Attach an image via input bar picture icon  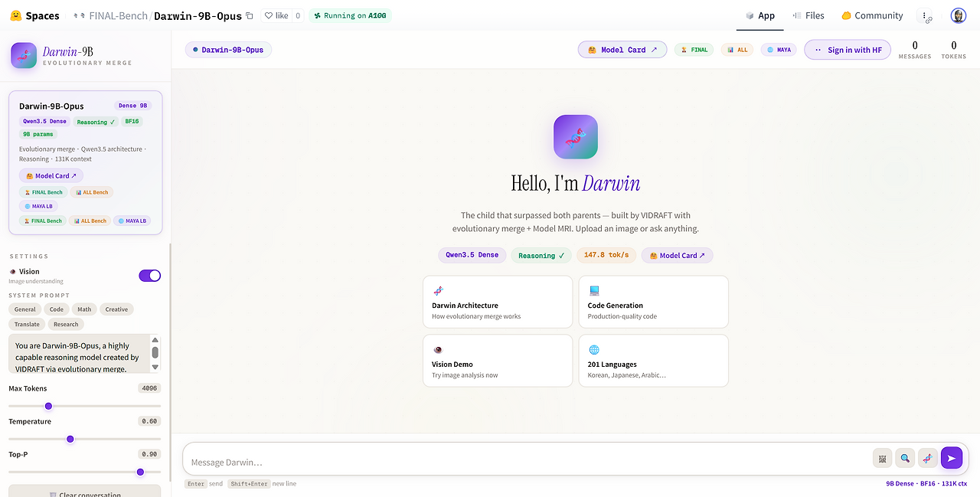pyautogui.click(x=882, y=458)
